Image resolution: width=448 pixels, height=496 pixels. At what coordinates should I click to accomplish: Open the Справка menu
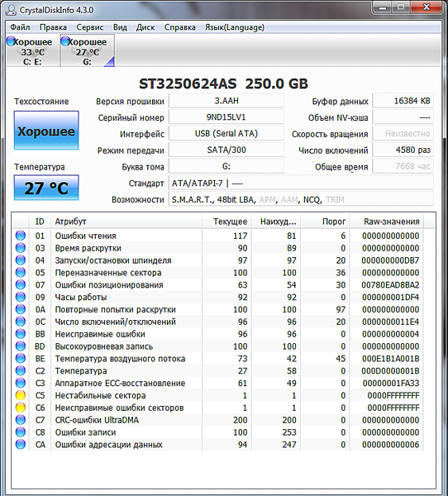tap(179, 27)
